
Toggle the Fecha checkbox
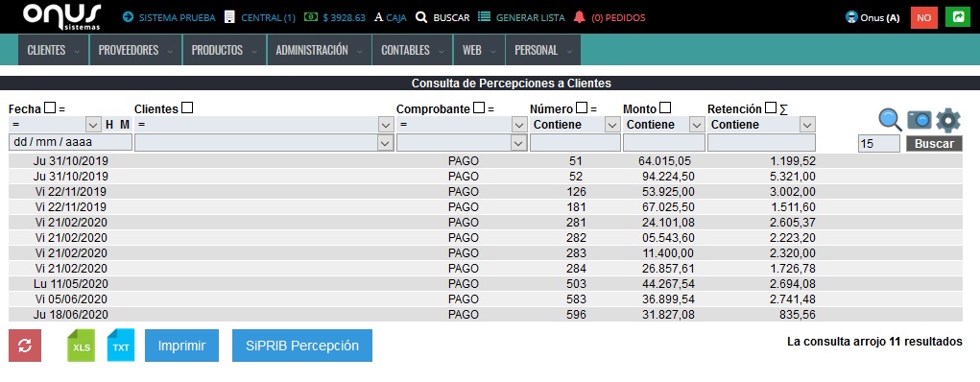coord(50,108)
